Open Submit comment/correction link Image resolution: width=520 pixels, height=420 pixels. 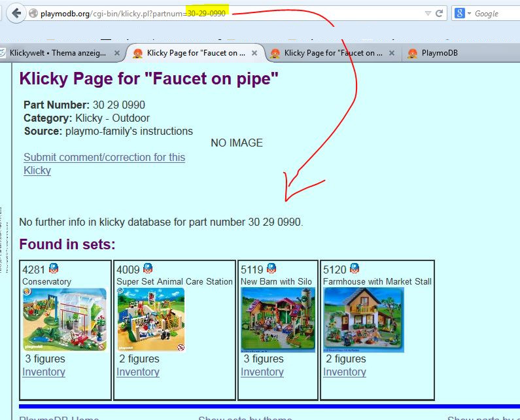[x=104, y=157]
